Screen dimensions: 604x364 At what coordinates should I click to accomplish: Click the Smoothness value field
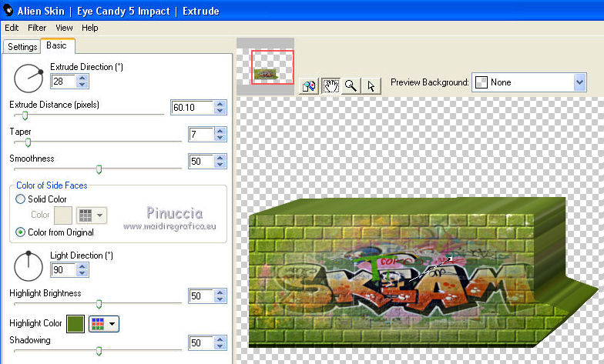[201, 162]
